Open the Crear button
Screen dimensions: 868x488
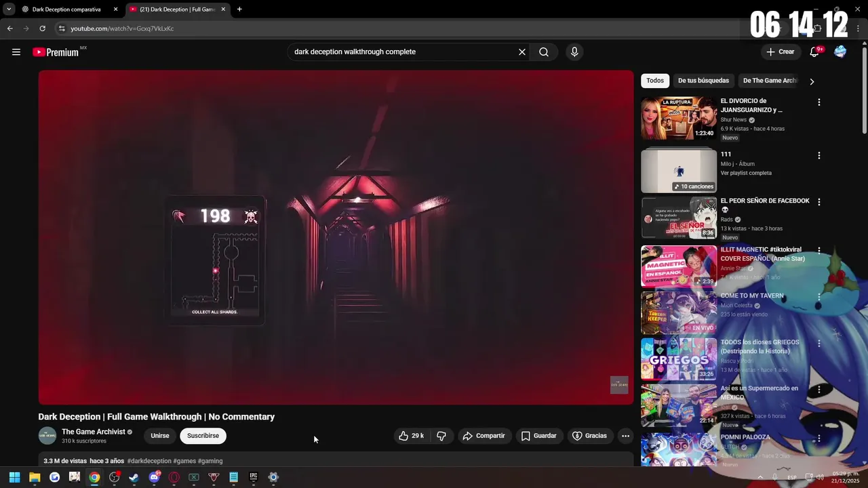780,52
